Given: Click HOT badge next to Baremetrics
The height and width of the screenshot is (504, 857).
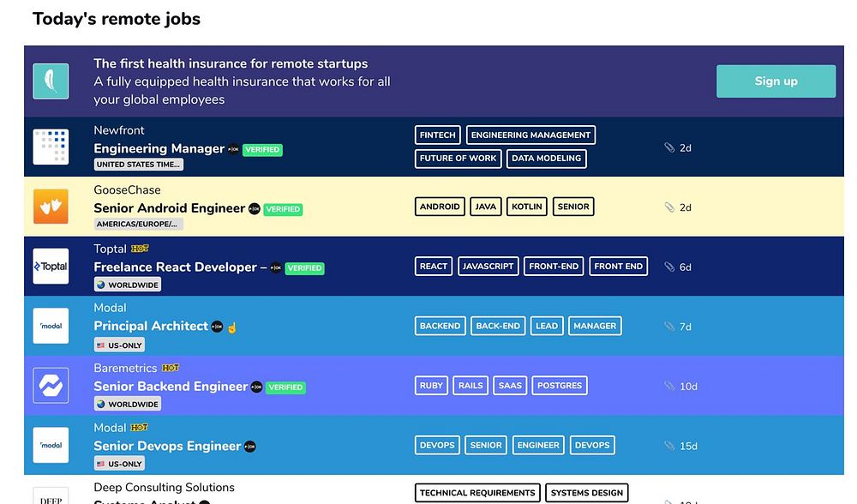Looking at the screenshot, I should pos(171,368).
